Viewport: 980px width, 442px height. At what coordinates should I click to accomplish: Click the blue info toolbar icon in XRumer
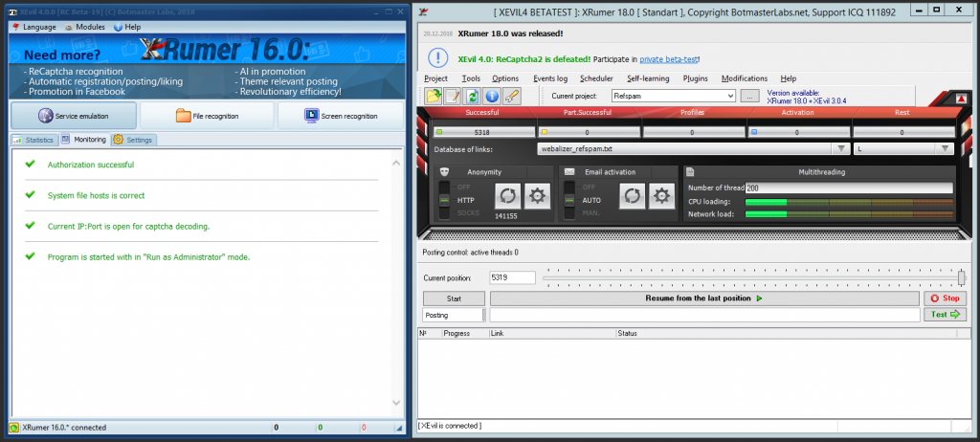click(x=492, y=96)
